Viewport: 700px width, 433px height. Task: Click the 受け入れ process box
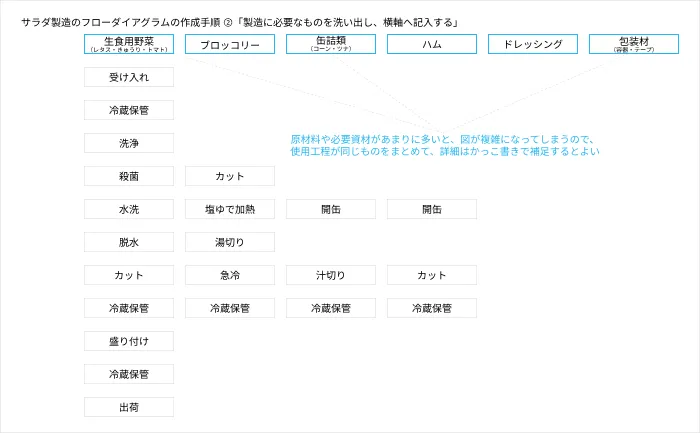click(x=129, y=77)
